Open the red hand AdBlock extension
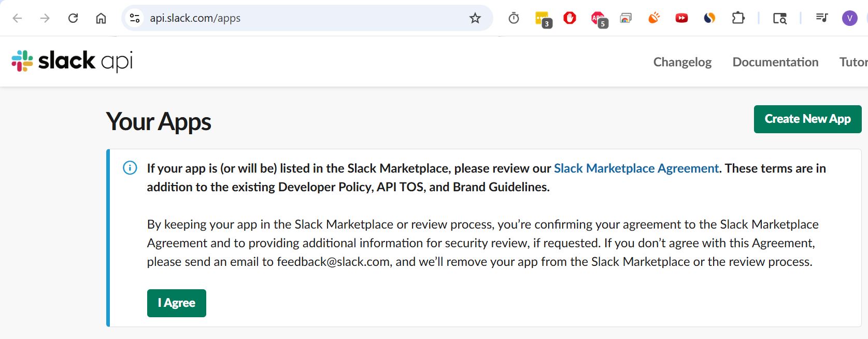The image size is (868, 339). point(570,18)
